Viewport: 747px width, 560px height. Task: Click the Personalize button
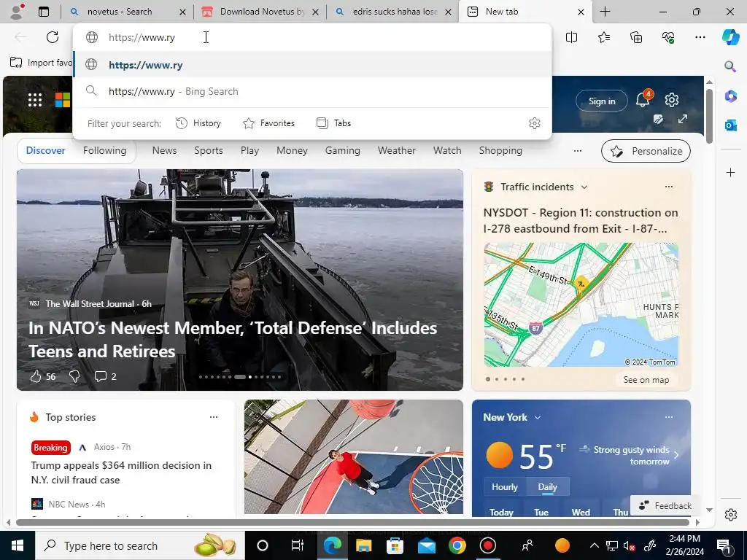(x=646, y=151)
